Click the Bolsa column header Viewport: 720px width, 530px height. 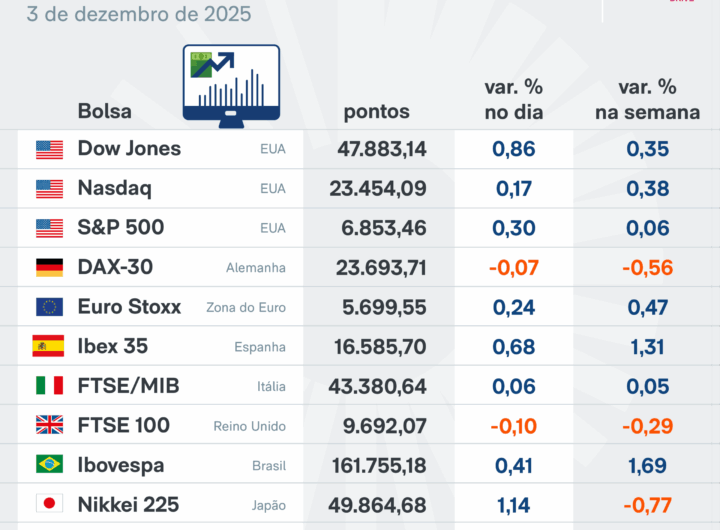(104, 111)
